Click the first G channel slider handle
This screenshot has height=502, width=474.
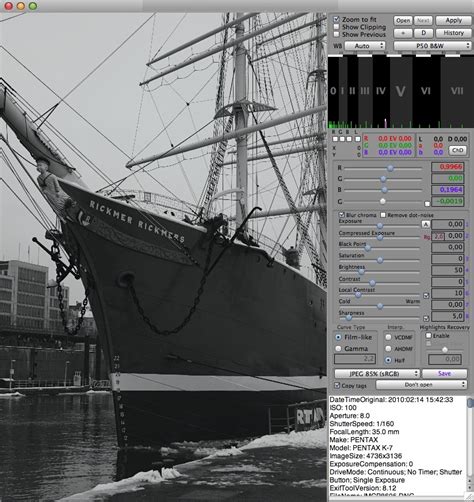[383, 179]
